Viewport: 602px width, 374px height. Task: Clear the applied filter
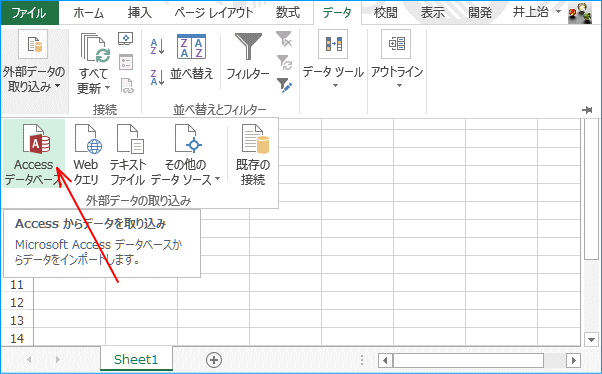[284, 39]
